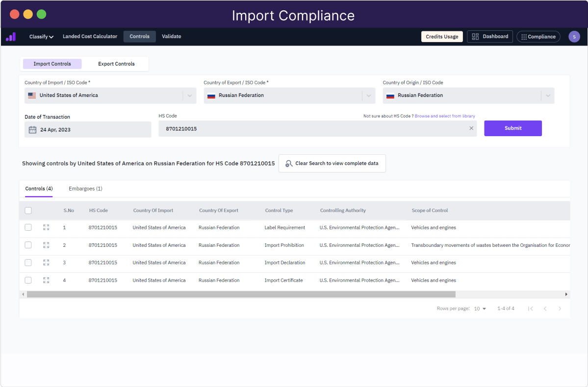
Task: Go to next page with right arrow
Action: (x=560, y=308)
